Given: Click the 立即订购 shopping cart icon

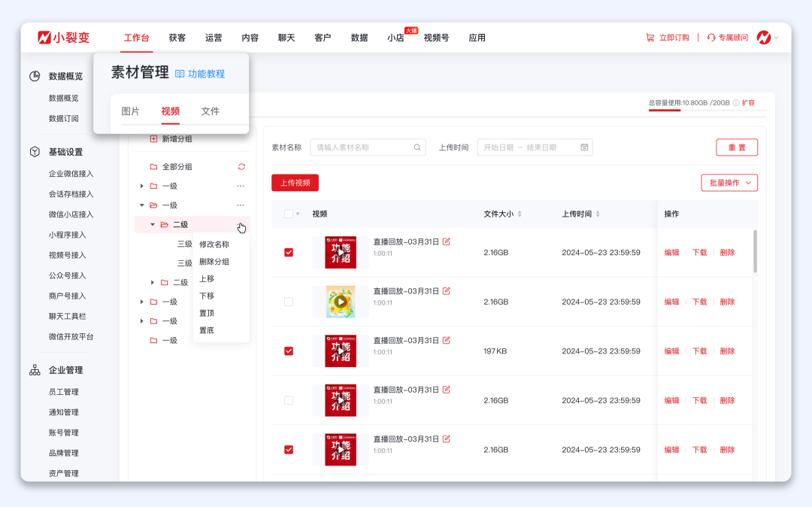Looking at the screenshot, I should coord(650,38).
